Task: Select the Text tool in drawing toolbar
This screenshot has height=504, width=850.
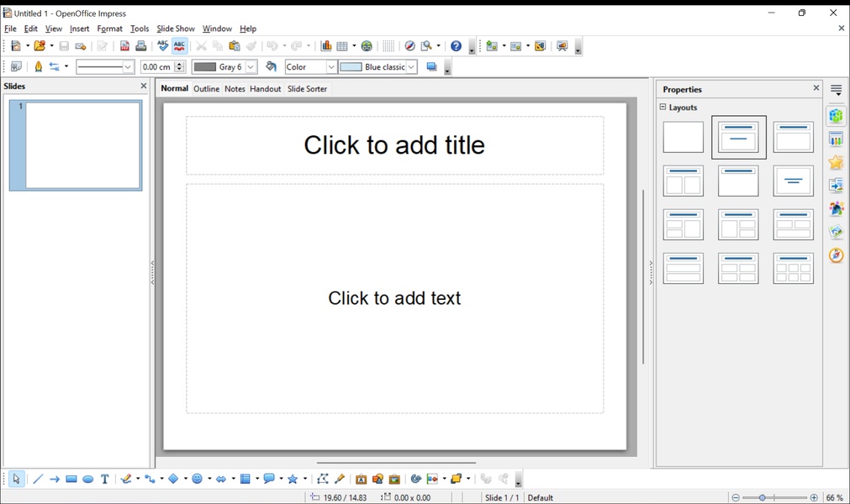Action: point(105,479)
